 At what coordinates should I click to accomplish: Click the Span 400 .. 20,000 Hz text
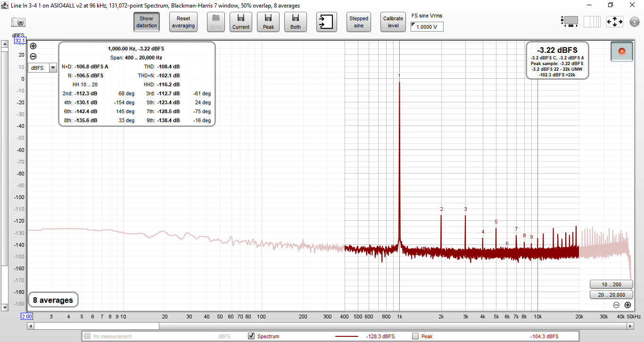137,58
